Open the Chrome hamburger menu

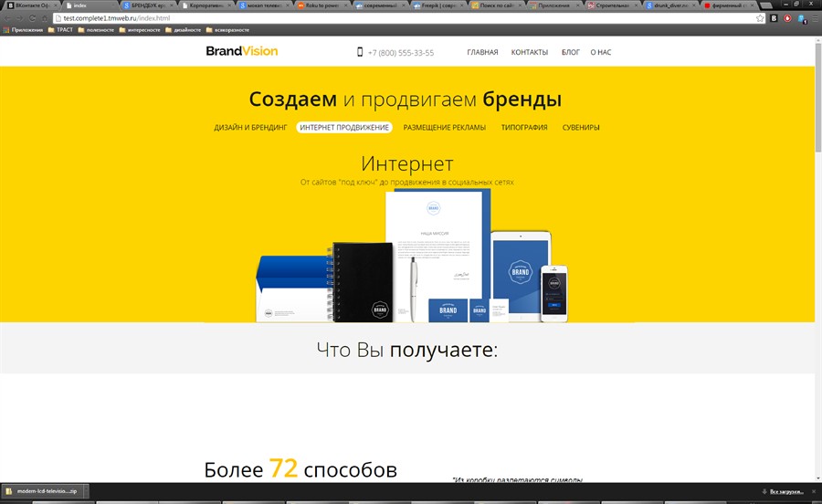click(813, 18)
